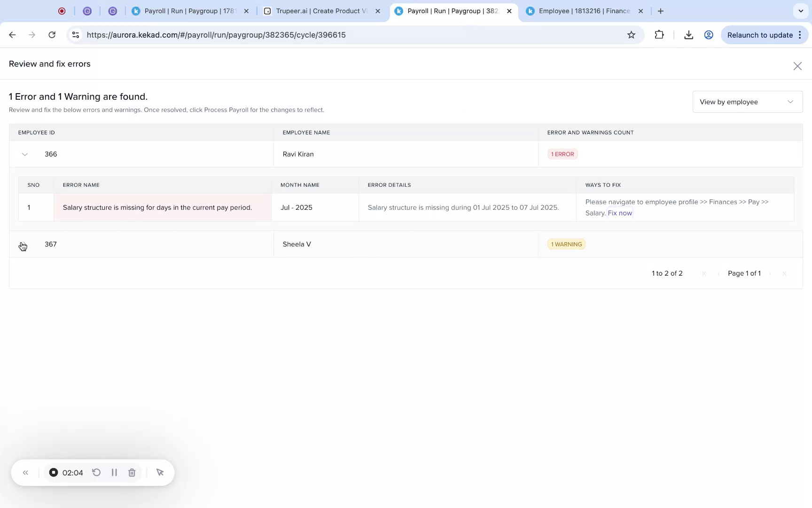Stop the screen recording
This screenshot has height=508, width=812.
click(54, 472)
